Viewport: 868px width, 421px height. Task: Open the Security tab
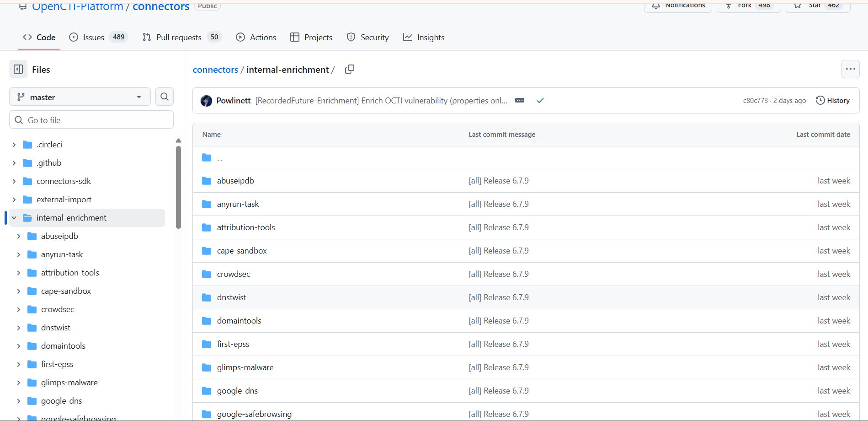click(368, 38)
